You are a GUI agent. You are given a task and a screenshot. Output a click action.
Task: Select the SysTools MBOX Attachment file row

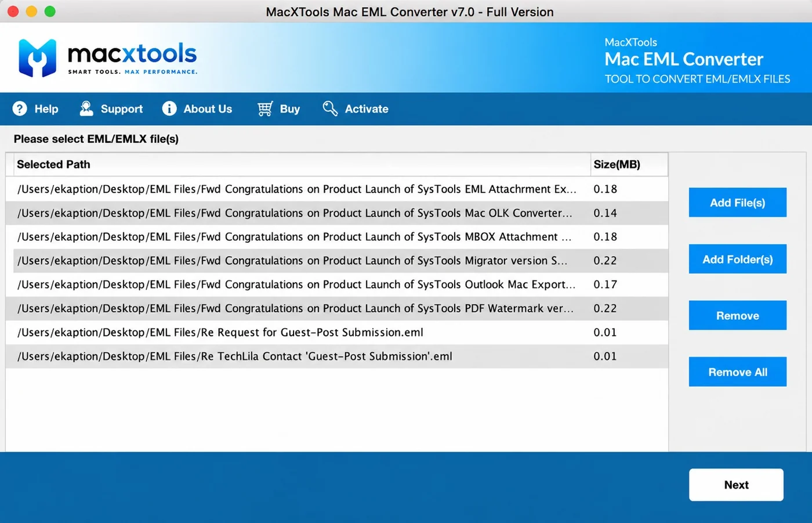(337, 237)
